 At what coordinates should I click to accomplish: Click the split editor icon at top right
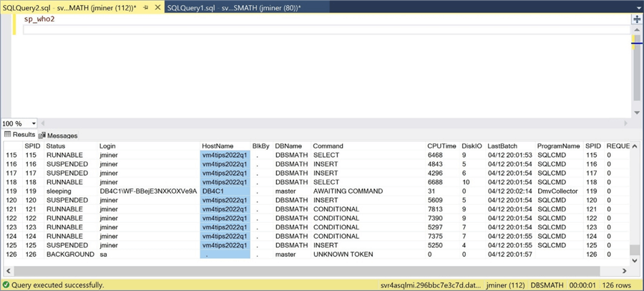pos(637,19)
